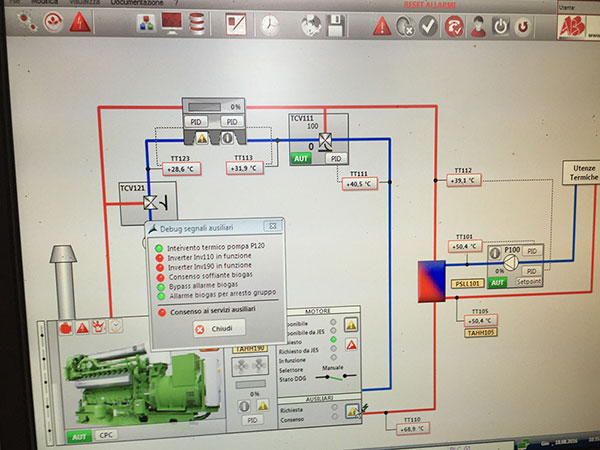This screenshot has height=450, width=600.
Task: Click the Chiudi button in debug dialog
Action: click(217, 328)
